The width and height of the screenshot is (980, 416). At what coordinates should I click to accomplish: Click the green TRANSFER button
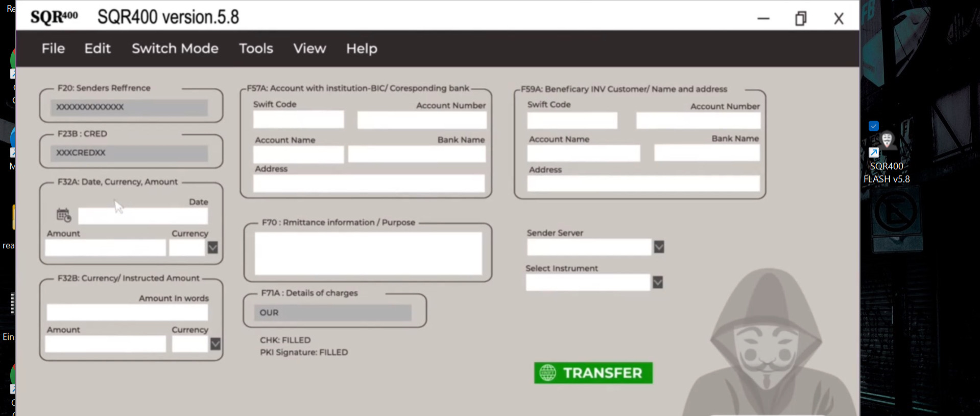(x=593, y=373)
